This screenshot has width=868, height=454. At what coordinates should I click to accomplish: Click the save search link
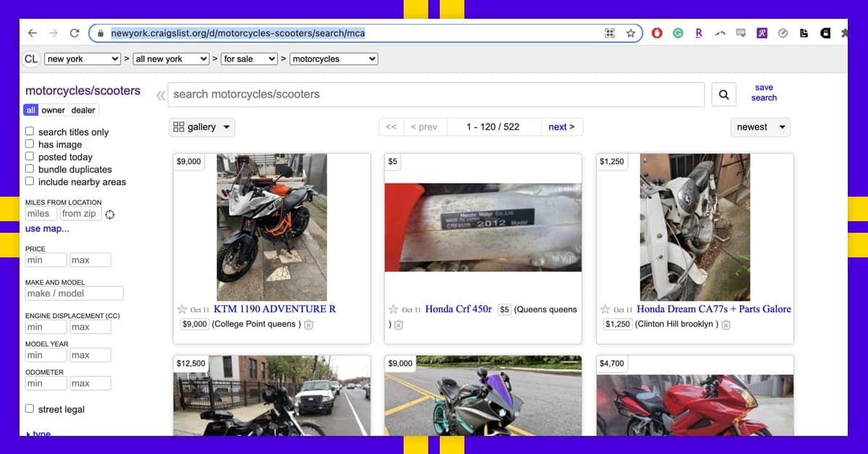[x=764, y=93]
